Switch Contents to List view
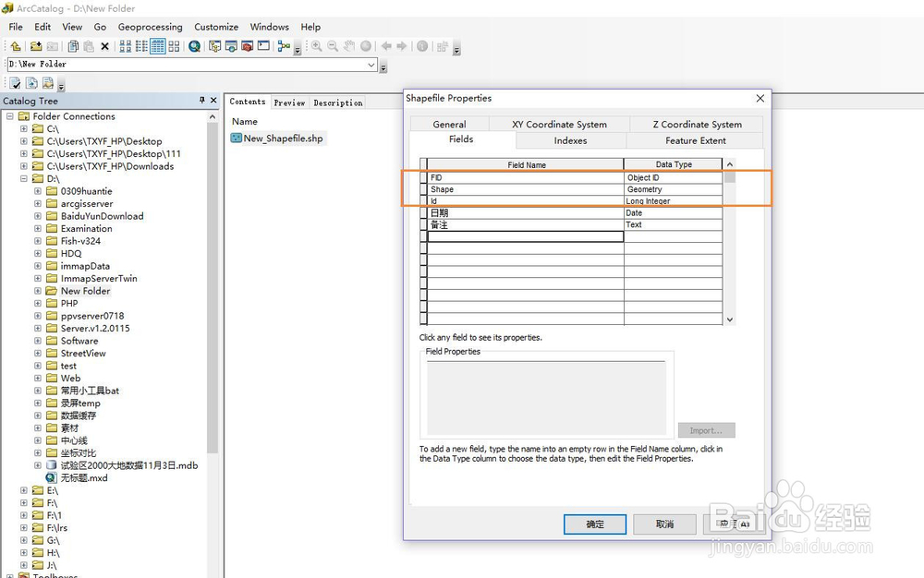The width and height of the screenshot is (924, 578). click(141, 46)
